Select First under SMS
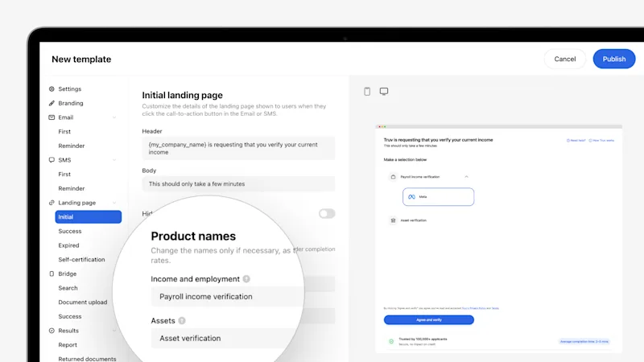The height and width of the screenshot is (362, 644). (64, 174)
